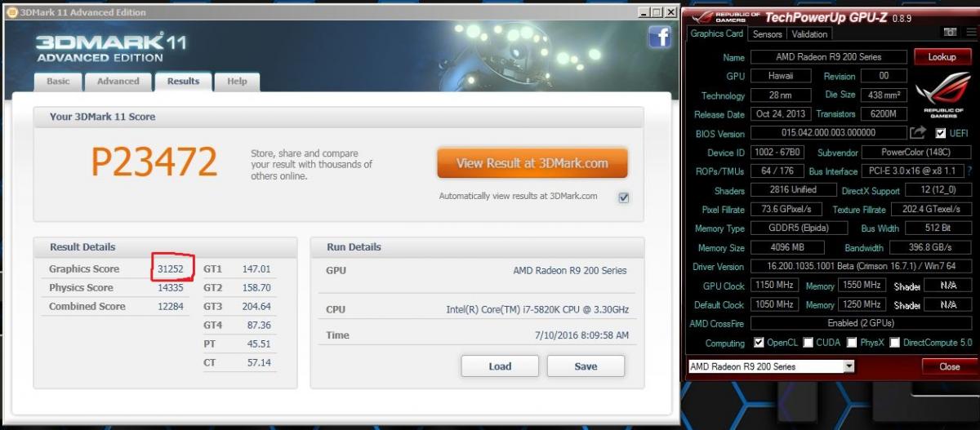Click the Physics Score value 14335
The height and width of the screenshot is (430, 980).
tap(171, 287)
